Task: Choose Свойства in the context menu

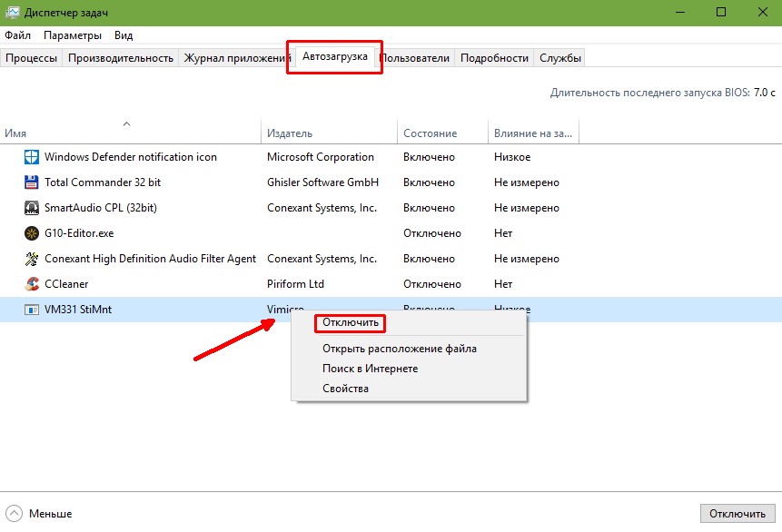Action: tap(345, 389)
